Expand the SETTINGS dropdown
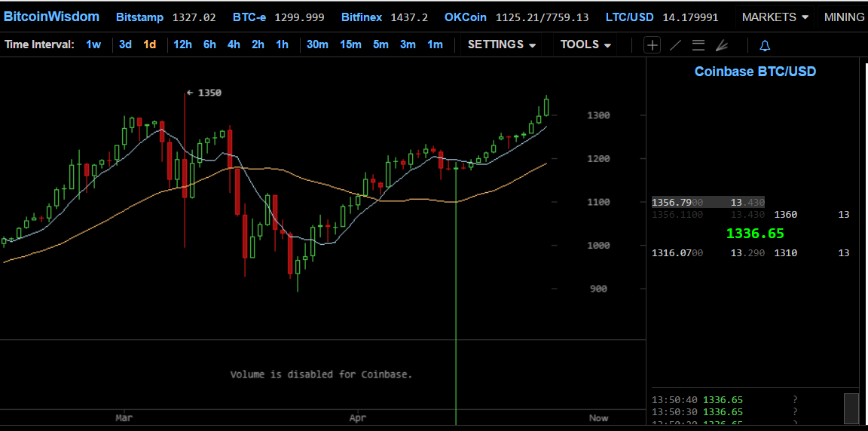This screenshot has width=868, height=431. [x=502, y=44]
